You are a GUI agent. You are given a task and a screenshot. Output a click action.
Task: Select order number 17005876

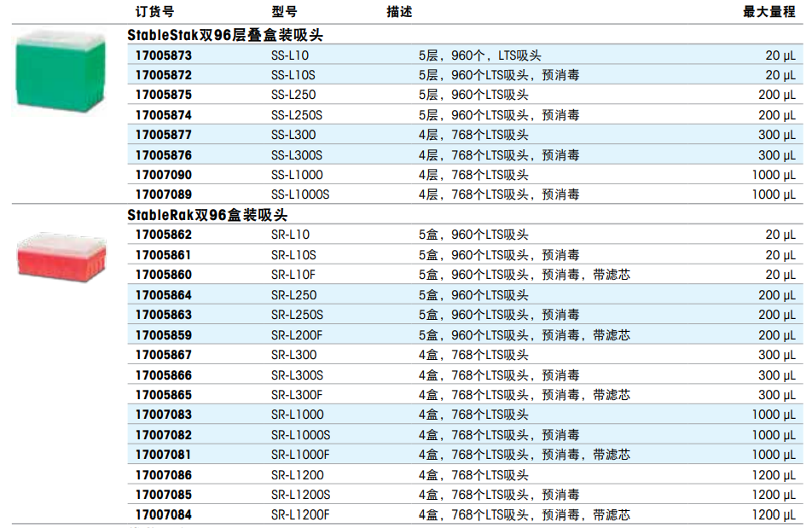pyautogui.click(x=164, y=154)
